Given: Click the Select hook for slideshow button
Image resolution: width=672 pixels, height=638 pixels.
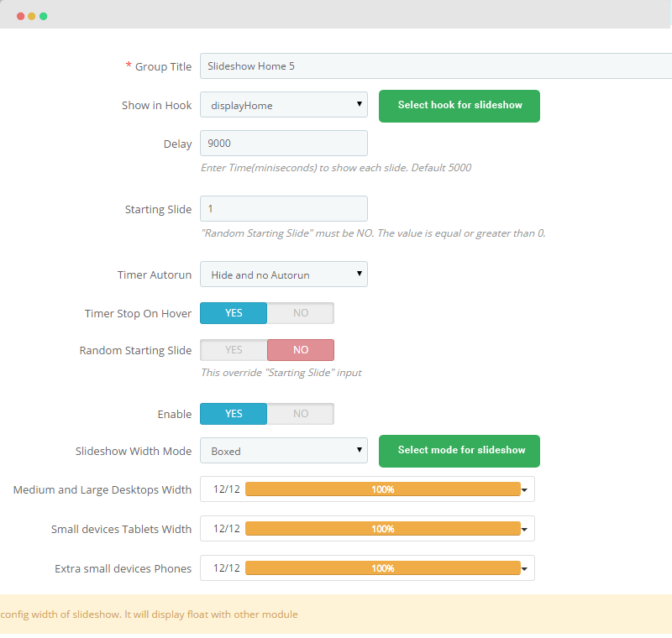Looking at the screenshot, I should click(459, 106).
